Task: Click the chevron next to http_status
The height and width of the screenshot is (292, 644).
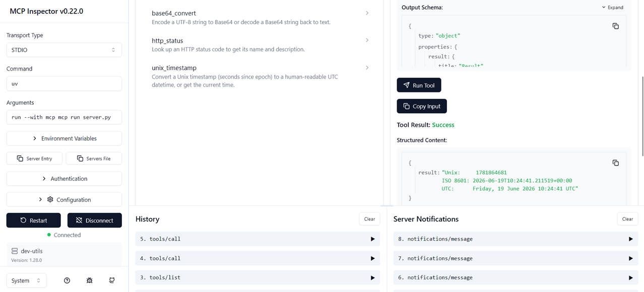Action: click(367, 40)
